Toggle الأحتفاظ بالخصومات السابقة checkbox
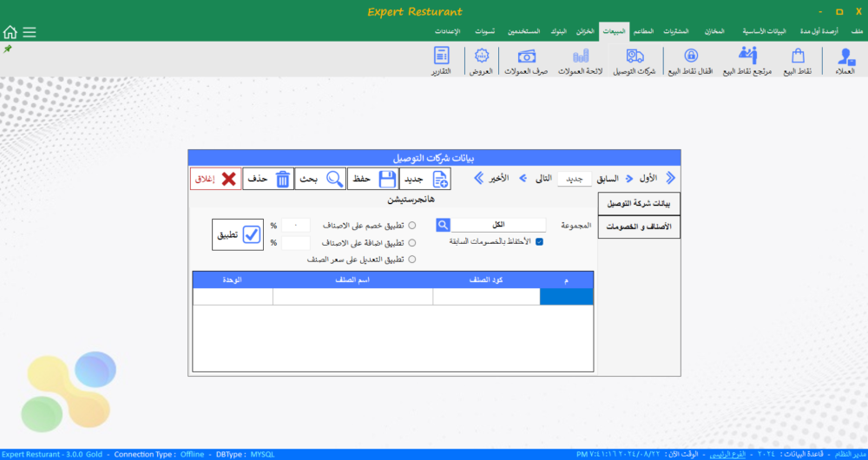This screenshot has height=460, width=868. click(x=539, y=242)
